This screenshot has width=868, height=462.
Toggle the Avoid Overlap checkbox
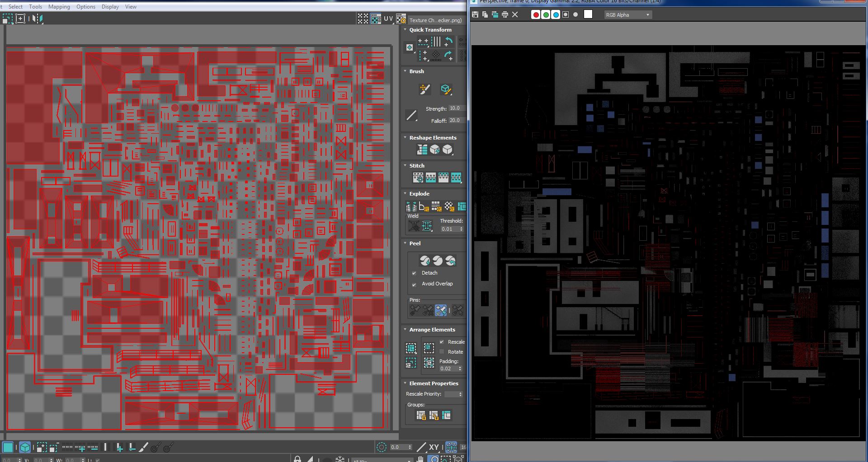coord(414,284)
